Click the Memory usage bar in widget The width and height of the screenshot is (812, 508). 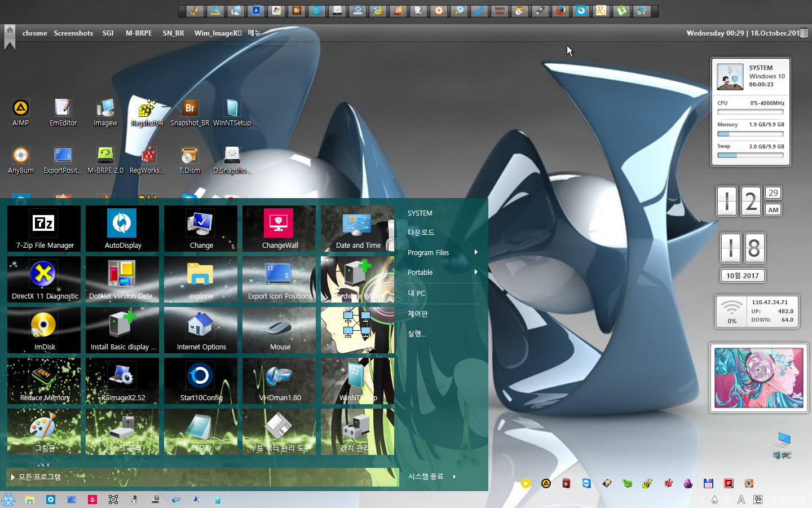point(751,134)
